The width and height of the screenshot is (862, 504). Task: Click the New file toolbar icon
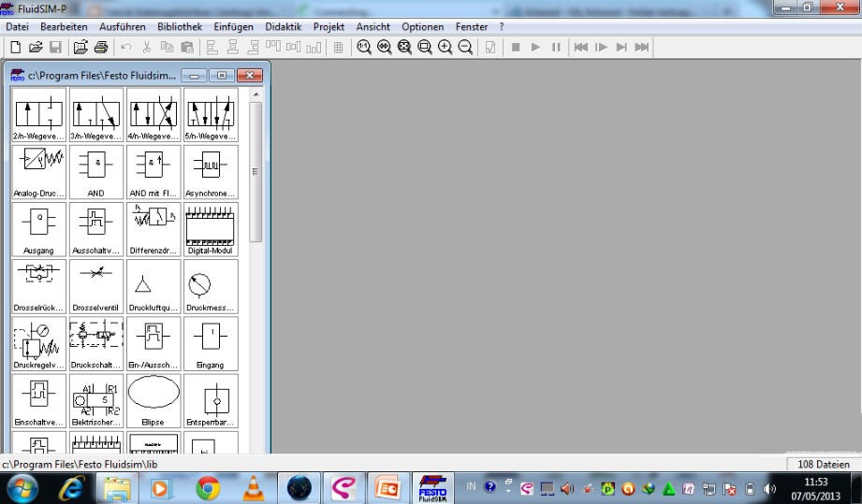pos(15,47)
